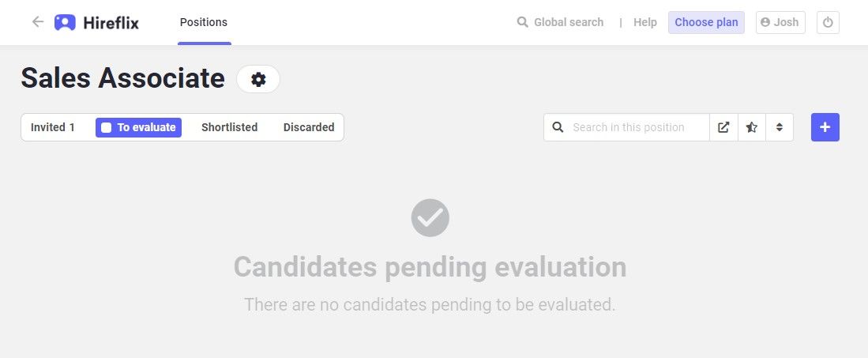Go back using the left arrow
Viewport: 868px width, 358px height.
[38, 22]
